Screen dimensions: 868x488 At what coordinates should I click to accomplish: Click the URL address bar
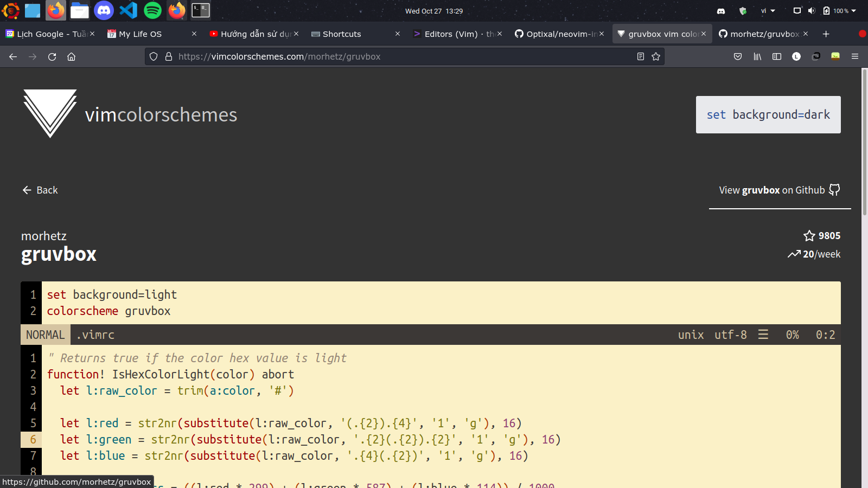tap(404, 56)
